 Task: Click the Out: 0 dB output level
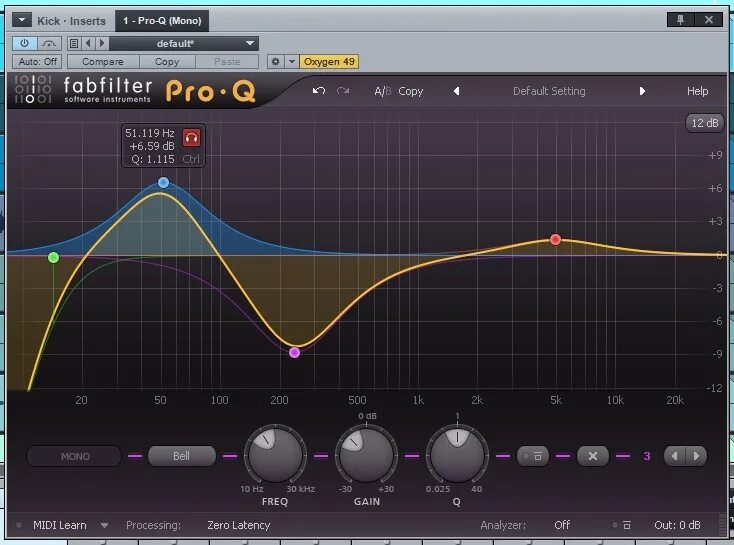[677, 525]
